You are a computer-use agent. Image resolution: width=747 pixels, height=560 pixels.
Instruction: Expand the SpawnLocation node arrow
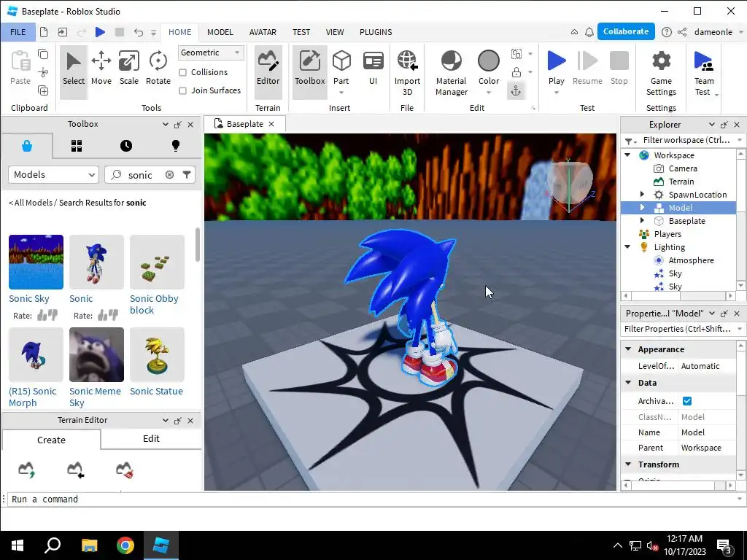click(x=642, y=194)
